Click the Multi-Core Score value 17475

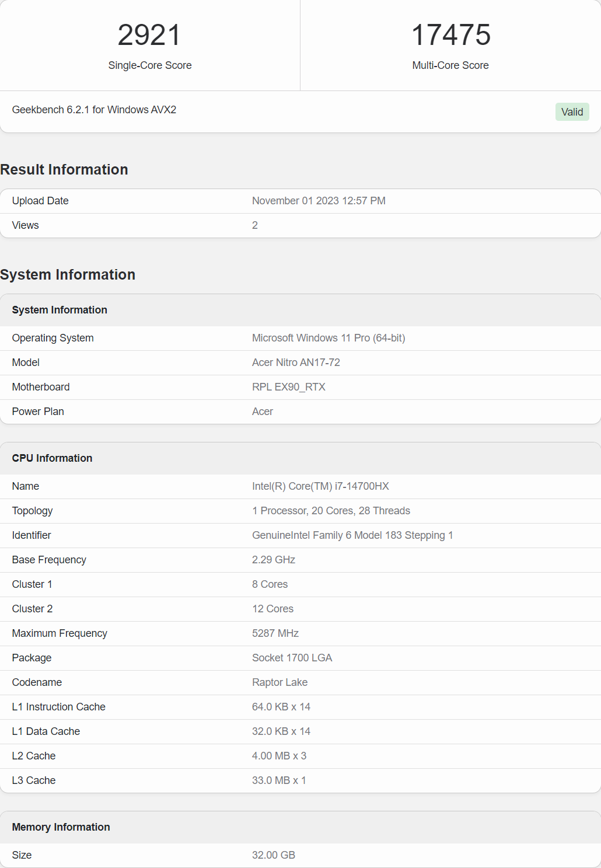pyautogui.click(x=450, y=35)
